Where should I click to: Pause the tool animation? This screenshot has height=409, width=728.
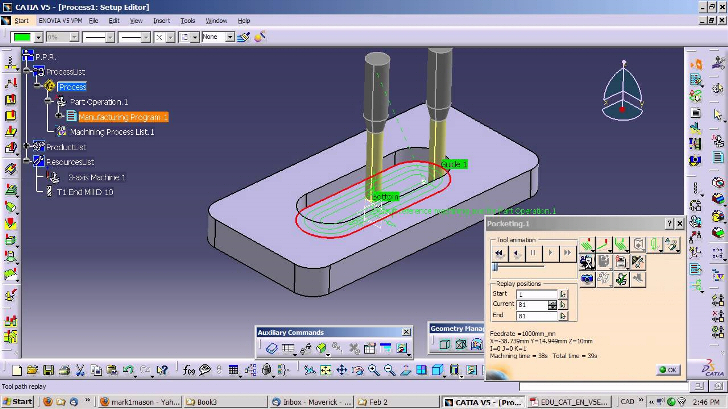click(x=533, y=253)
